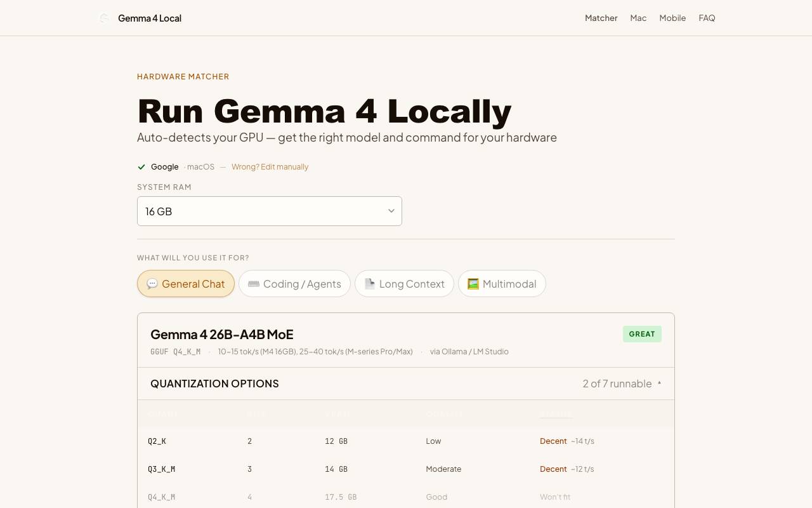Click the Q3_K_M quantization row name
Image resolution: width=812 pixels, height=508 pixels.
point(162,469)
